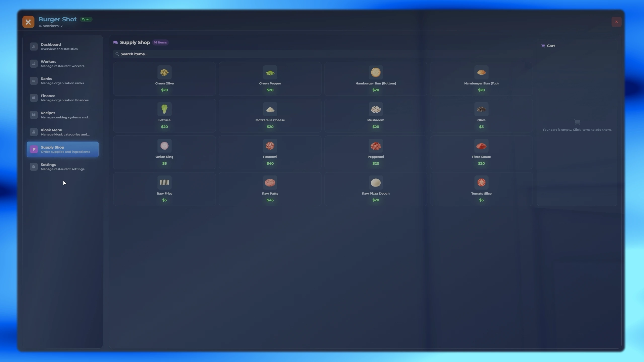Click the Kiosk Menu icon in sidebar
This screenshot has width=644, height=362.
pos(34,132)
